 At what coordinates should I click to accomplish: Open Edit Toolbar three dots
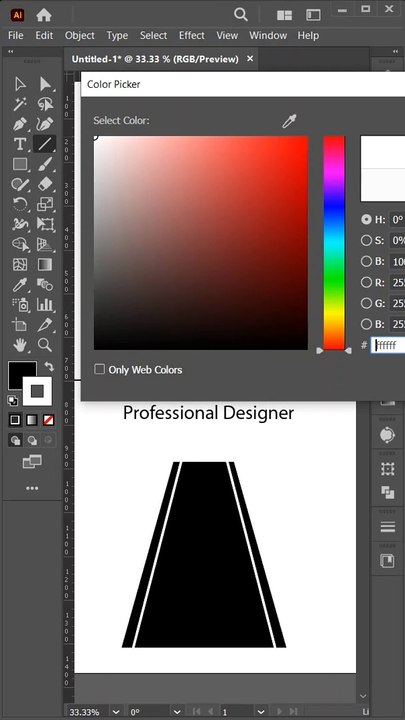[32, 489]
